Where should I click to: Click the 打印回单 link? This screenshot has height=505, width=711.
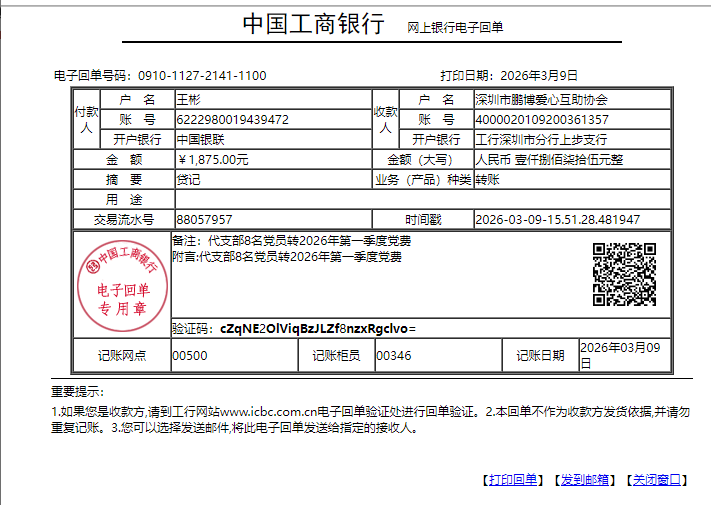click(513, 480)
